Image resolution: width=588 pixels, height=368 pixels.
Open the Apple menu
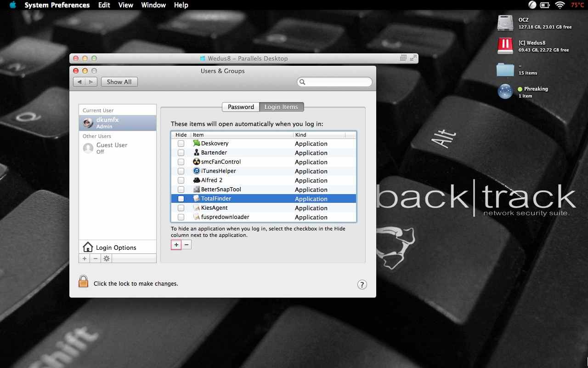click(13, 5)
